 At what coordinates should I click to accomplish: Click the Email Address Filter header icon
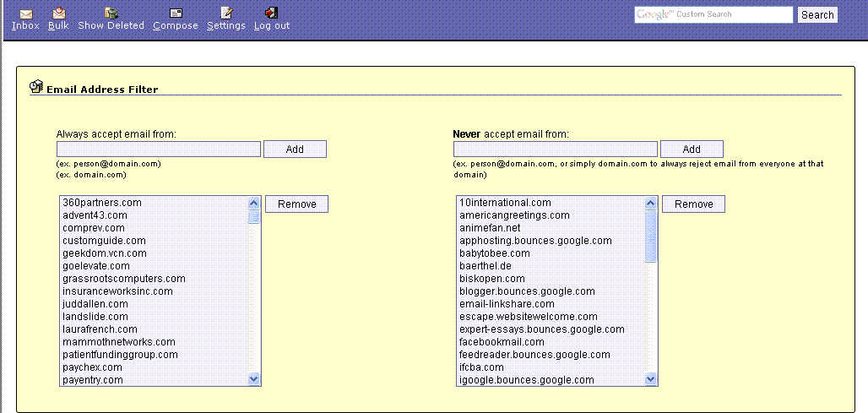36,86
